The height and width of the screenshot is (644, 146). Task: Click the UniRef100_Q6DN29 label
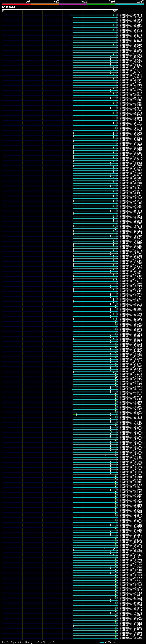click(x=131, y=32)
